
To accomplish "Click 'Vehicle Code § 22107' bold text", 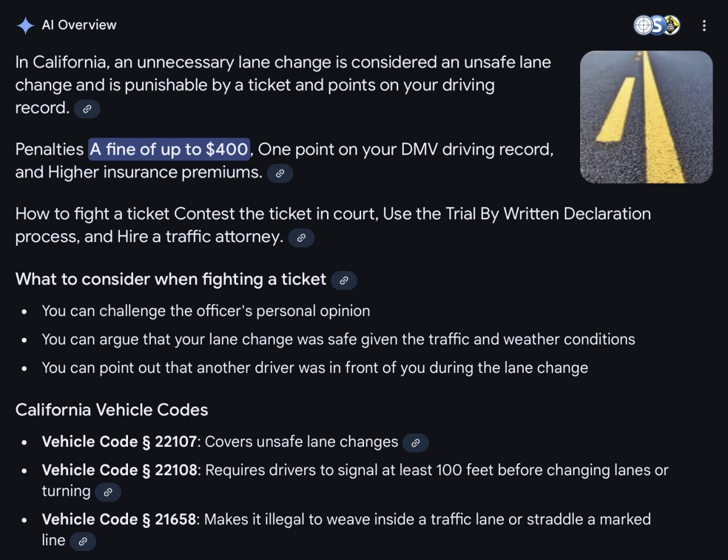I will pos(119,442).
